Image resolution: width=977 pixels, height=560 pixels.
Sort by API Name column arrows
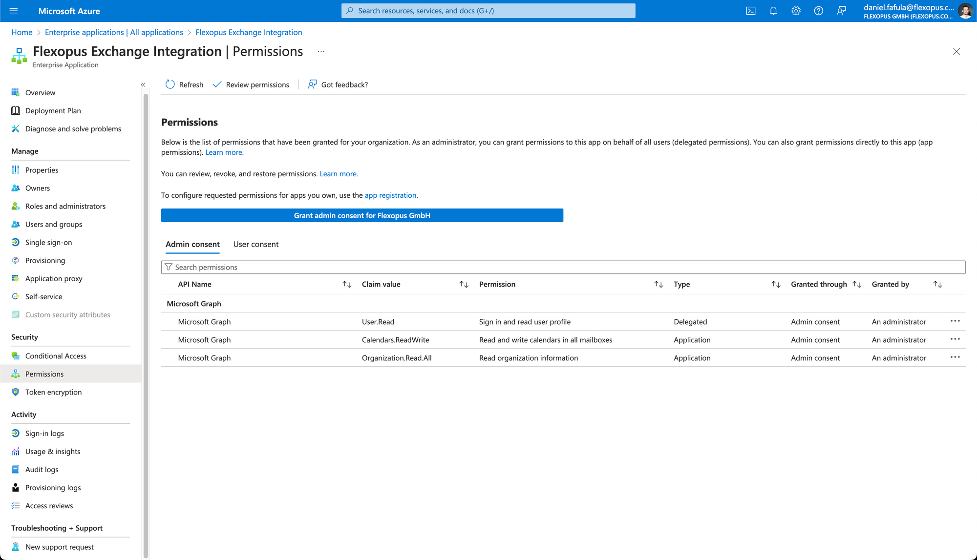[347, 284]
